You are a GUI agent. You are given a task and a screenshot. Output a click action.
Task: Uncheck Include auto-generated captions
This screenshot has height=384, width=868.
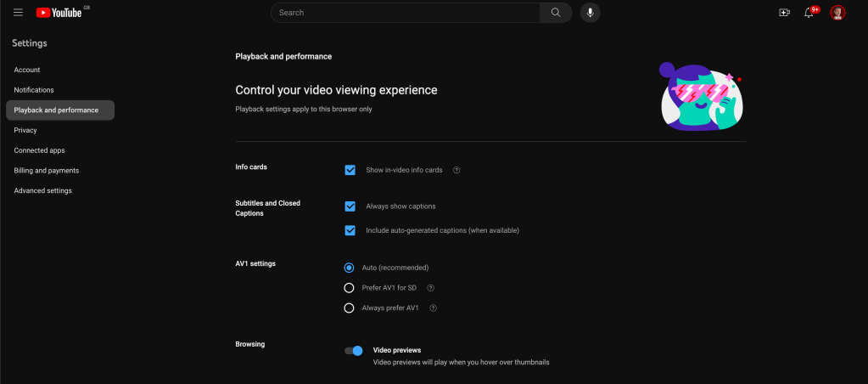(x=350, y=230)
